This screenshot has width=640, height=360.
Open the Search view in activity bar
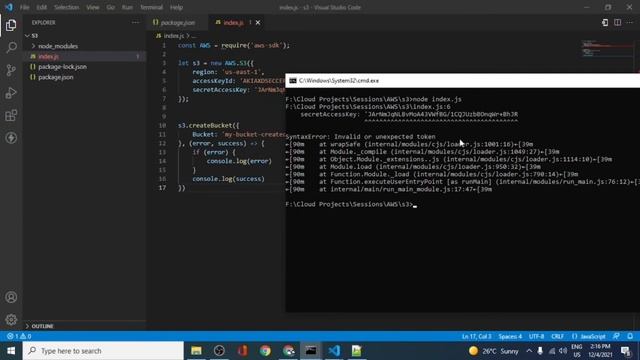[11, 47]
